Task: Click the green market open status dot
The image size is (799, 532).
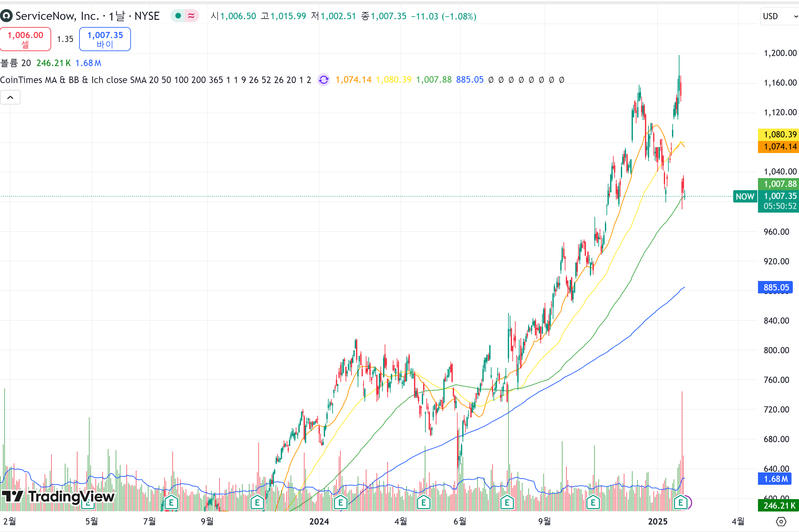Action: point(178,16)
